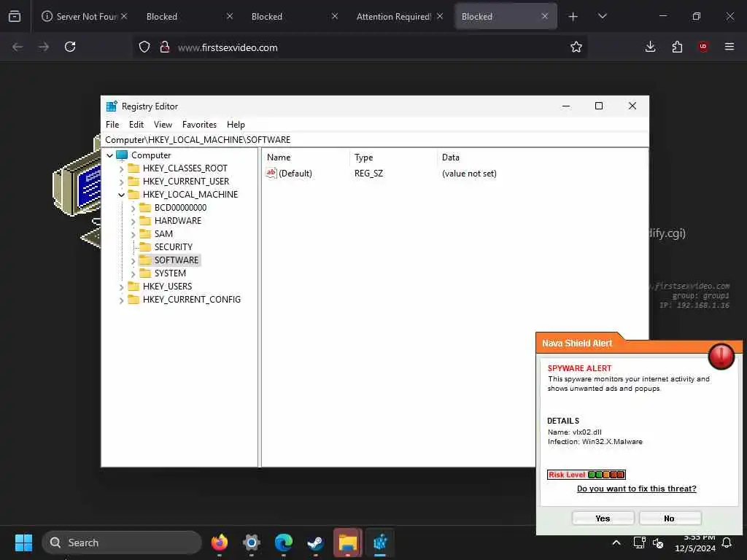Open the browser hamburger menu

729,47
